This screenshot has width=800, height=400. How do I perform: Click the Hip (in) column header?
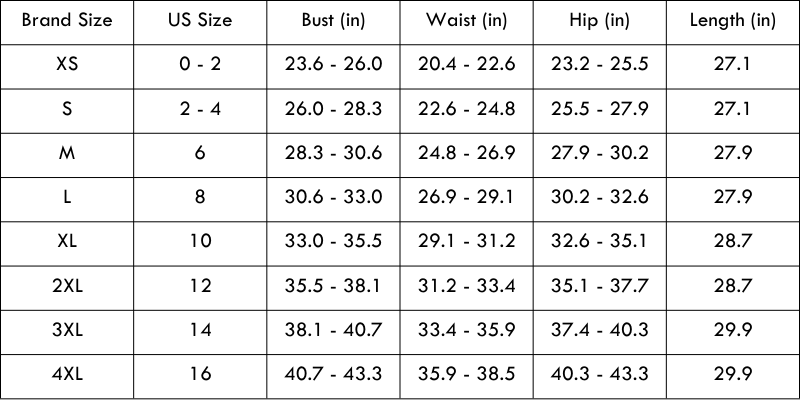pyautogui.click(x=600, y=21)
